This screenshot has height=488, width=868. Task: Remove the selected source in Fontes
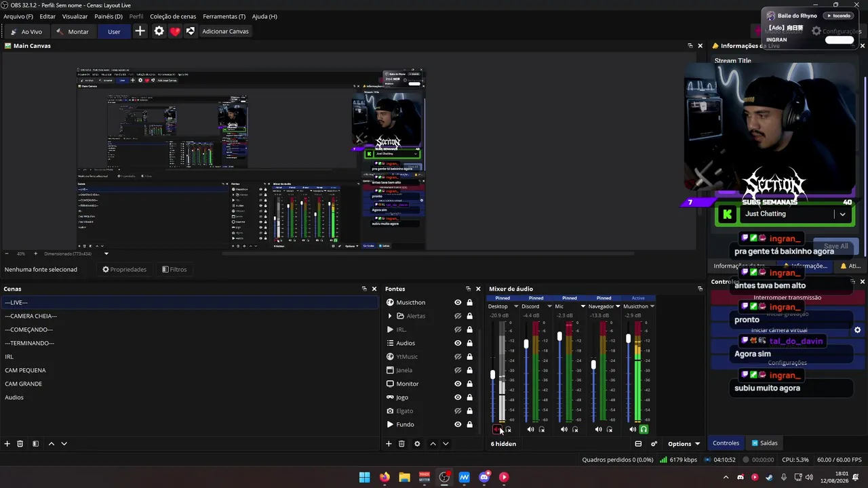[401, 444]
